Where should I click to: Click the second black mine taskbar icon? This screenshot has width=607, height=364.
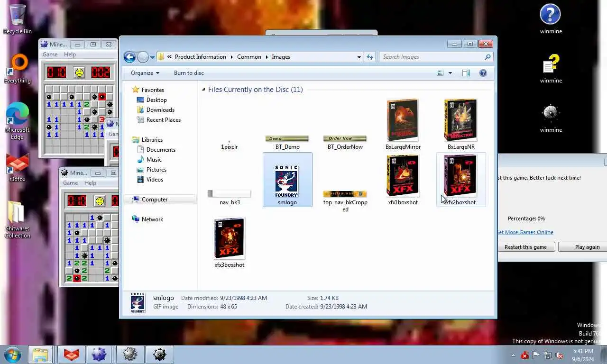click(160, 355)
